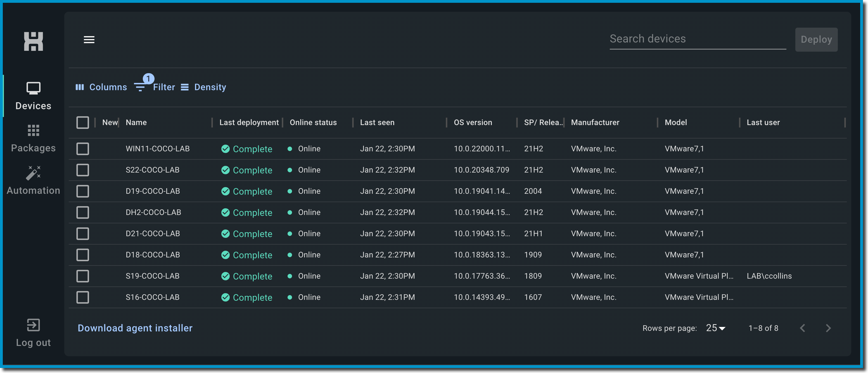Sort by OS version column header
The width and height of the screenshot is (868, 373).
click(x=473, y=123)
